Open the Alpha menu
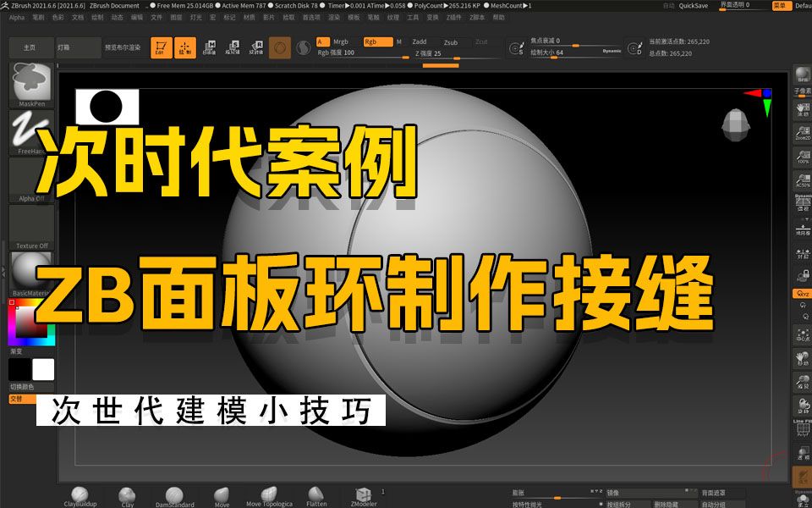This screenshot has width=812, height=508. pos(17,17)
